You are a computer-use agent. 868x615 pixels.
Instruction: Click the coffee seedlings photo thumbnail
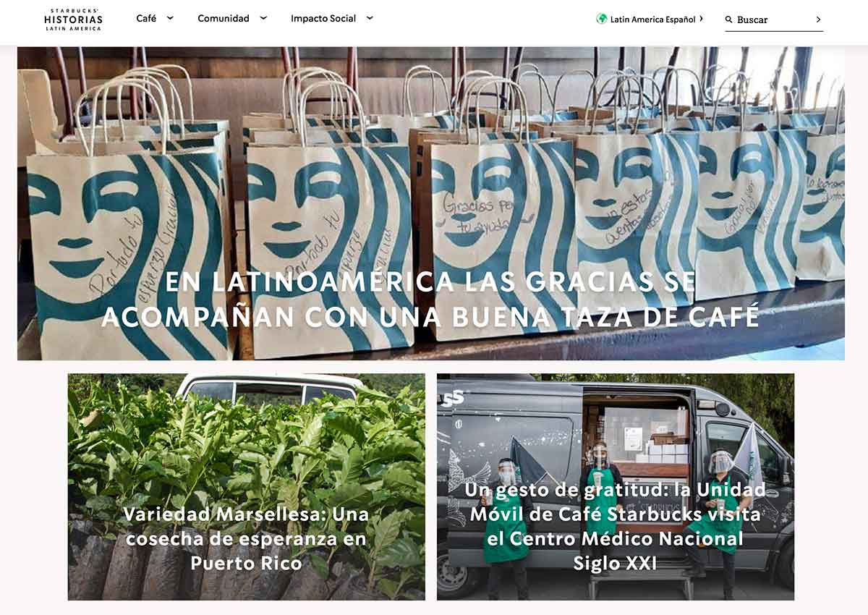(x=247, y=487)
